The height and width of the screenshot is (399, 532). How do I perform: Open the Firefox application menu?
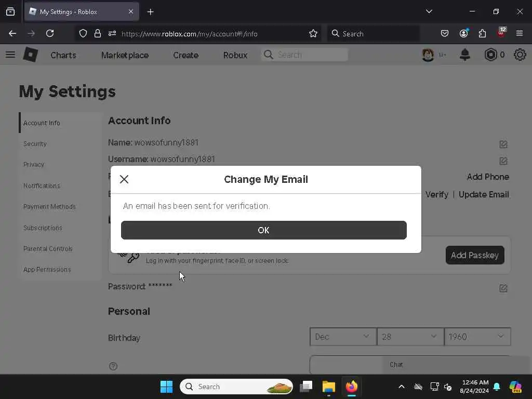pos(520,33)
